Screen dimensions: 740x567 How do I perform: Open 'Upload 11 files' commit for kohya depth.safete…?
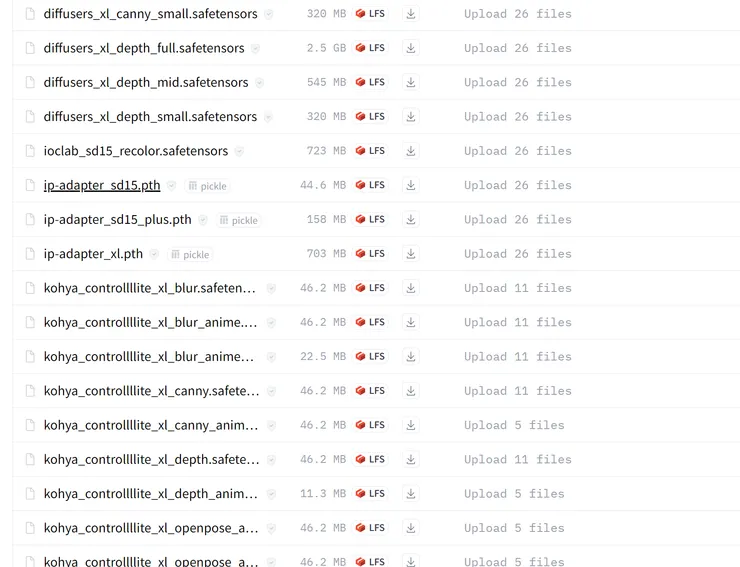tap(518, 459)
